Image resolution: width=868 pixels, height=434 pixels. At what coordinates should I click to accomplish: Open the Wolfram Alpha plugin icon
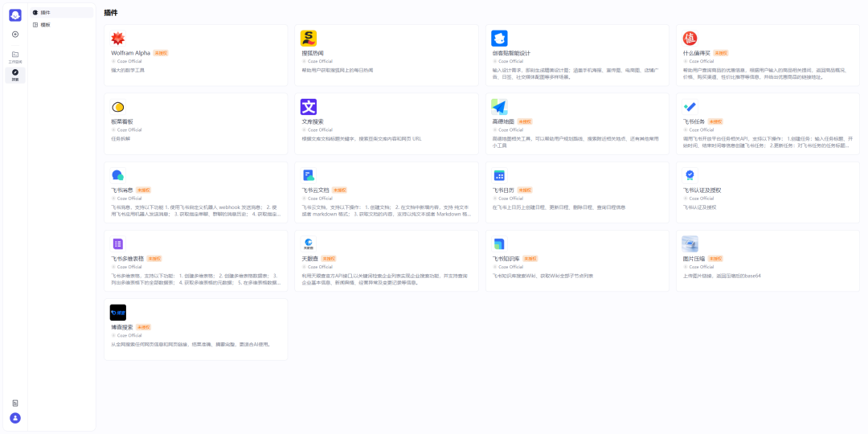coord(118,39)
